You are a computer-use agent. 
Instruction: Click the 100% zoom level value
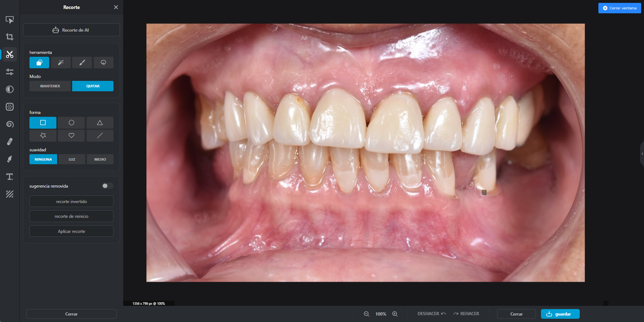pyautogui.click(x=381, y=314)
